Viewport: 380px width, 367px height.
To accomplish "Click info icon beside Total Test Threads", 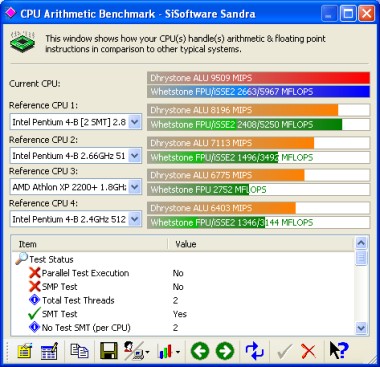I will (35, 300).
